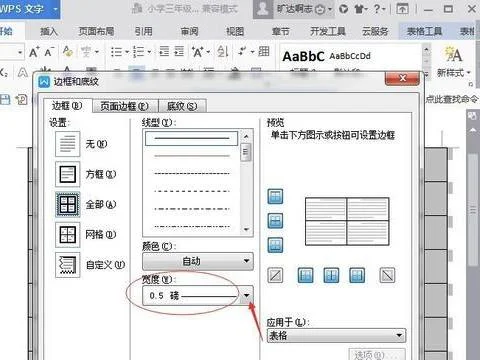Click the sort icon in ribbon

point(222,52)
